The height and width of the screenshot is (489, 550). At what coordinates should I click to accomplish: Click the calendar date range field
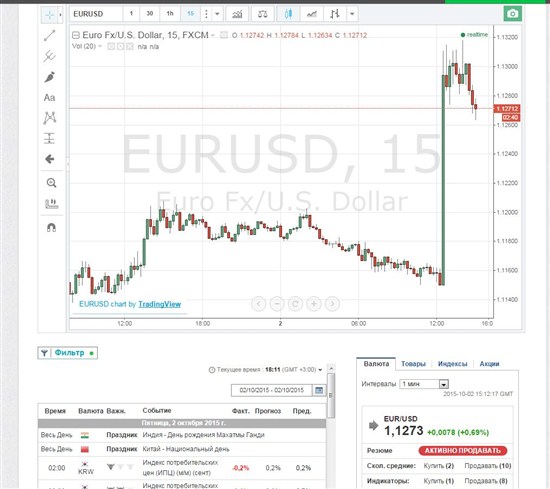click(271, 390)
